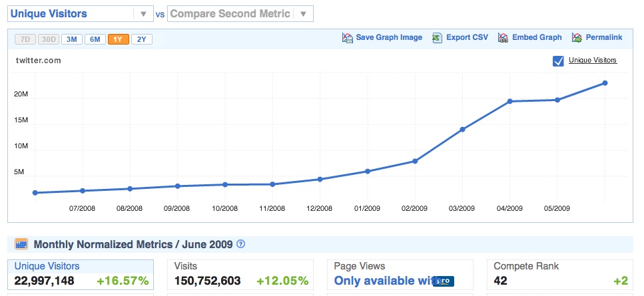Click the Save Graph Image icon
The height and width of the screenshot is (296, 644).
[348, 38]
